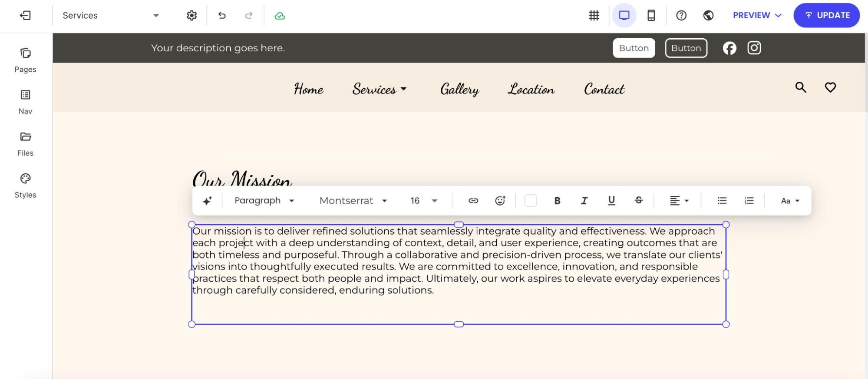Insert a link with the link icon

click(473, 200)
